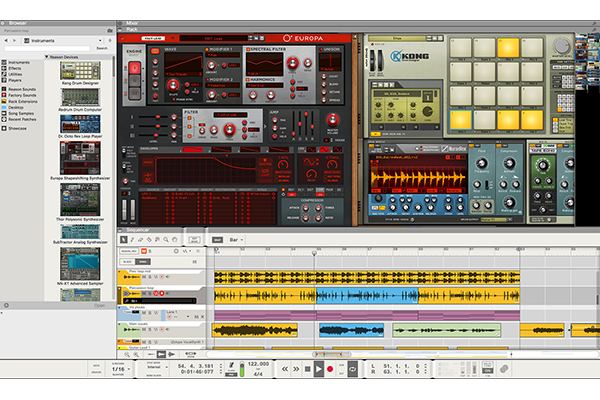Collapse the Main vocals track
The height and width of the screenshot is (400, 600).
tap(119, 324)
